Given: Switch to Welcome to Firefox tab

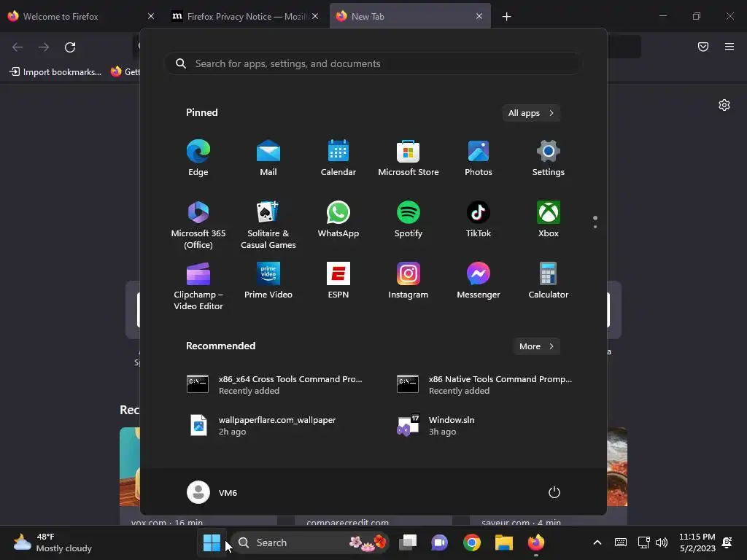Looking at the screenshot, I should [x=71, y=16].
